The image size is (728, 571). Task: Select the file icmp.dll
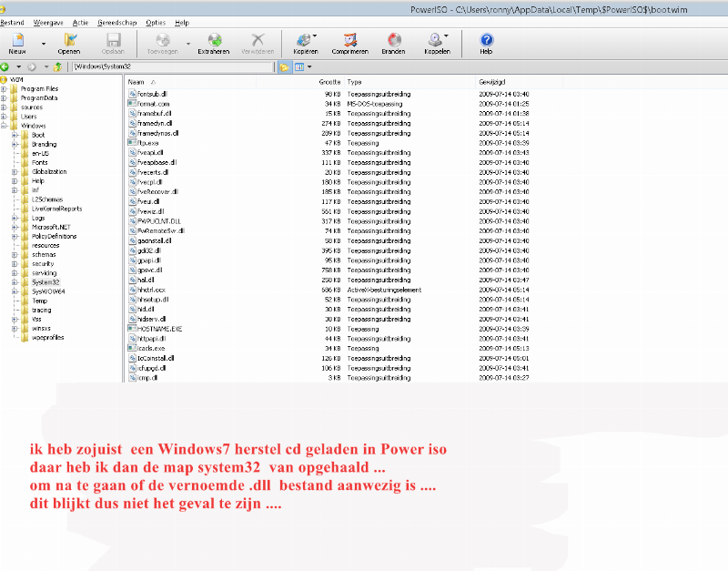tap(147, 378)
